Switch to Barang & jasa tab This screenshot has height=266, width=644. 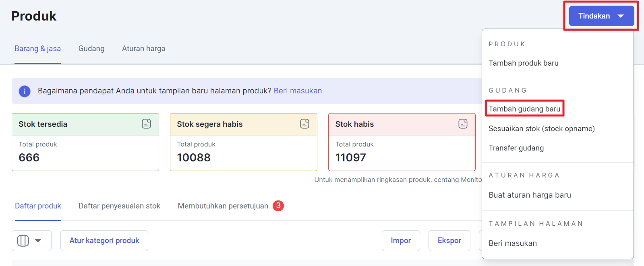pyautogui.click(x=37, y=49)
